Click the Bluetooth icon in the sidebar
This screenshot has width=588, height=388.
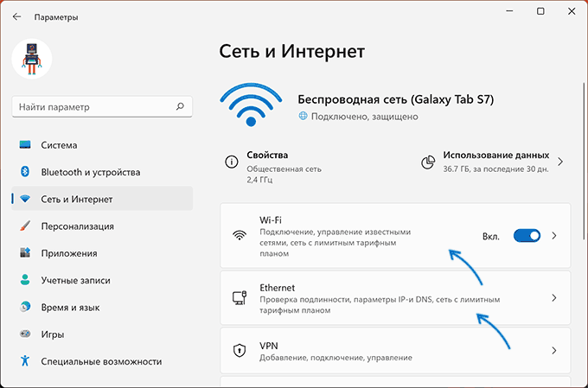25,172
